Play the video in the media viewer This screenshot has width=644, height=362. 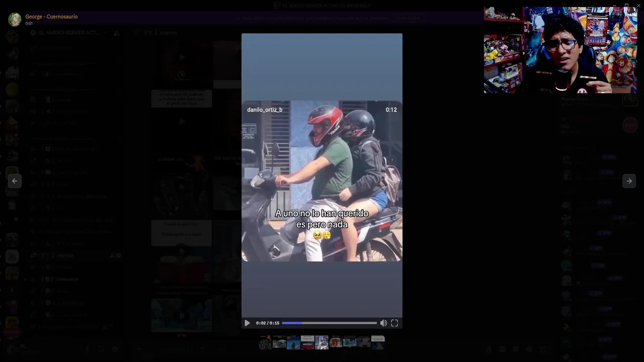tap(247, 323)
